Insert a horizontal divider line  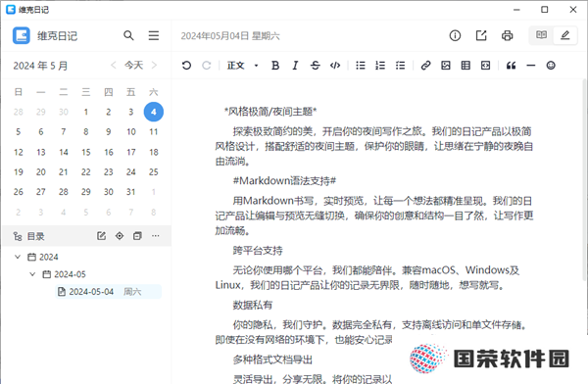click(x=530, y=66)
